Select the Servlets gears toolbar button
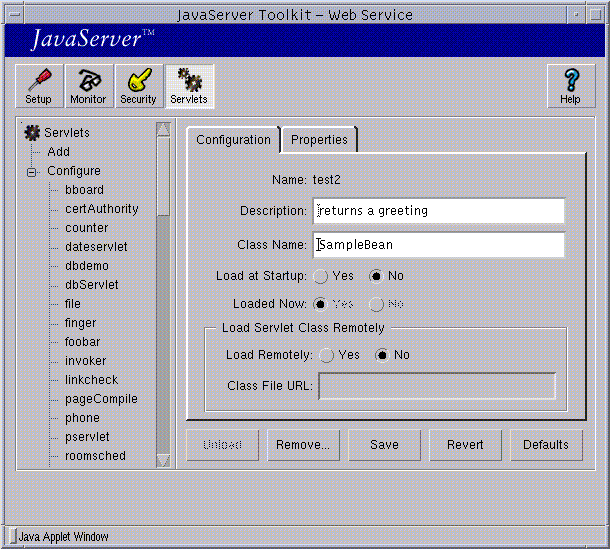Viewport: 610px width, 549px height. [189, 86]
